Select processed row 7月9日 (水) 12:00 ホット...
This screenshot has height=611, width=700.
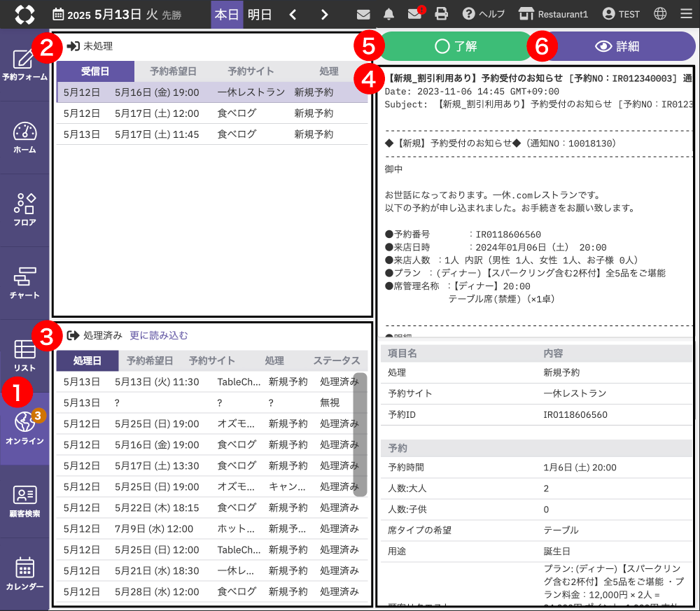point(212,528)
